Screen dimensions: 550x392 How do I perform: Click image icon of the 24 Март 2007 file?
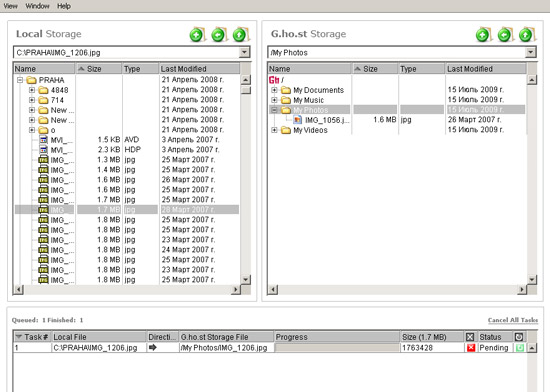pos(43,250)
